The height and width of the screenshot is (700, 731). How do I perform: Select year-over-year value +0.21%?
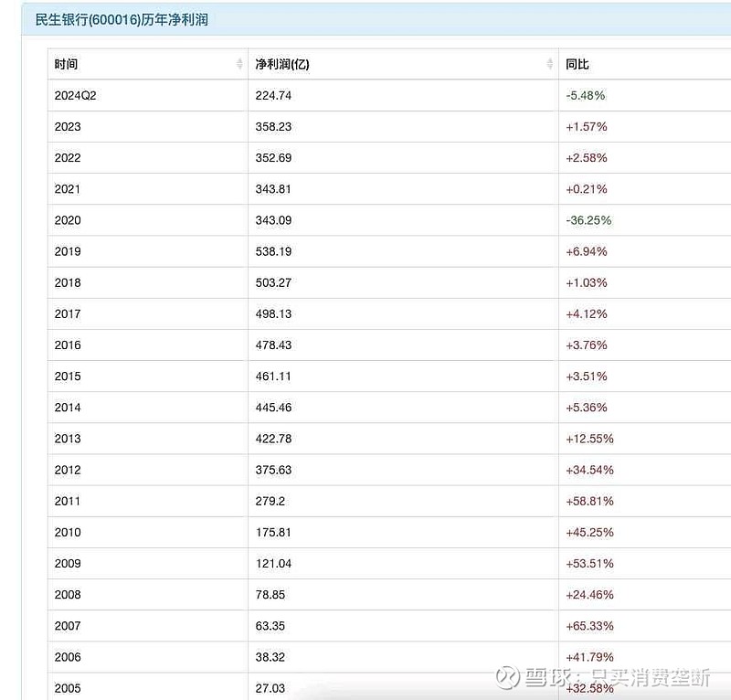[x=587, y=189]
